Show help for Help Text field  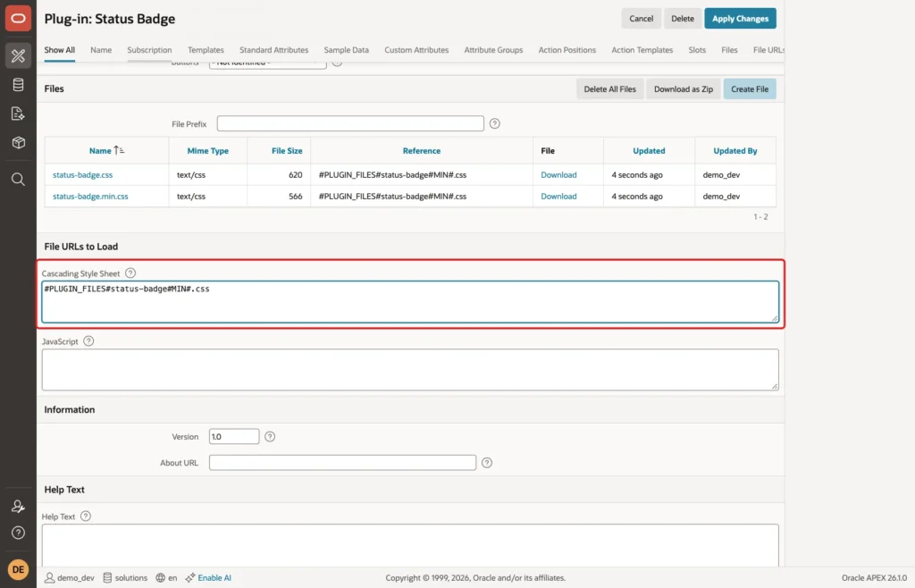(86, 517)
